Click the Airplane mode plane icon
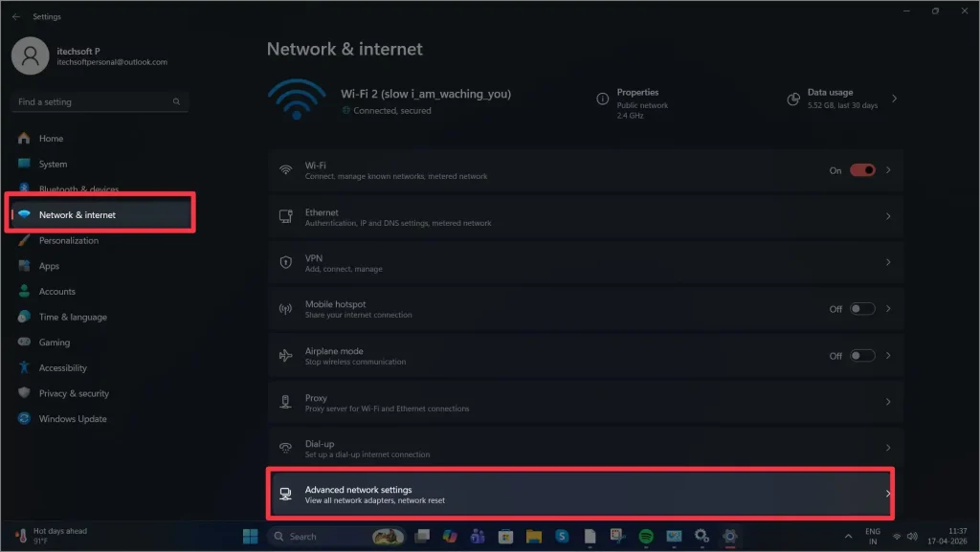The image size is (980, 552). [x=285, y=356]
